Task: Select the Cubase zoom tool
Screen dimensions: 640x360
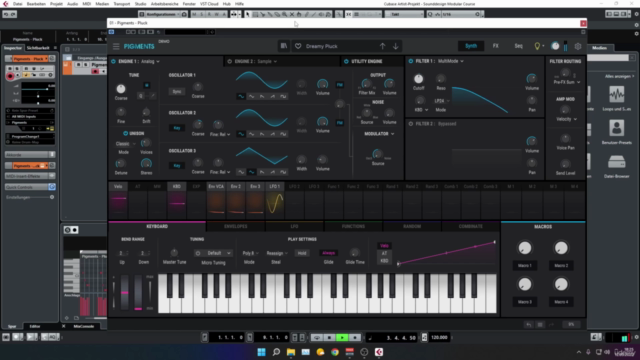Action: pos(284,14)
